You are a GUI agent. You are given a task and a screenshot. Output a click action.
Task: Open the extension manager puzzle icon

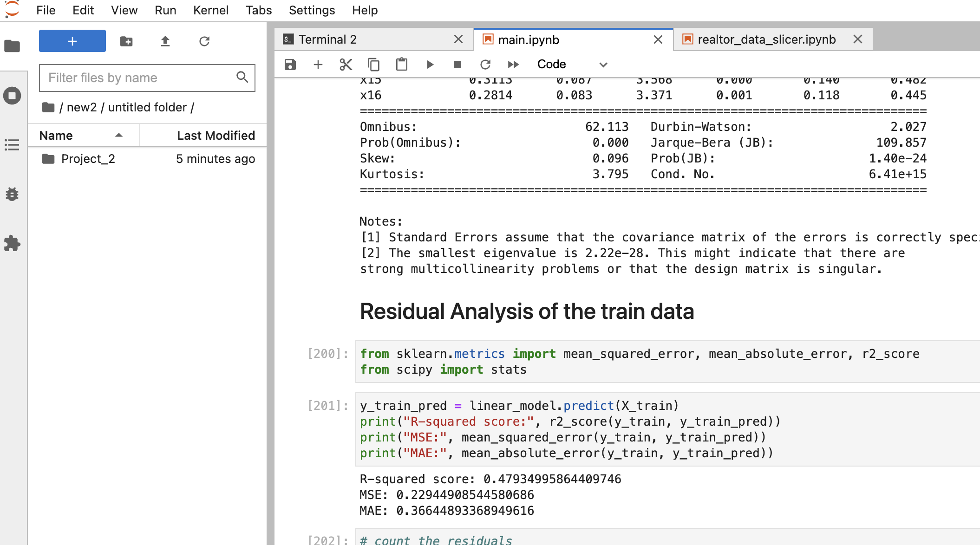(x=13, y=243)
